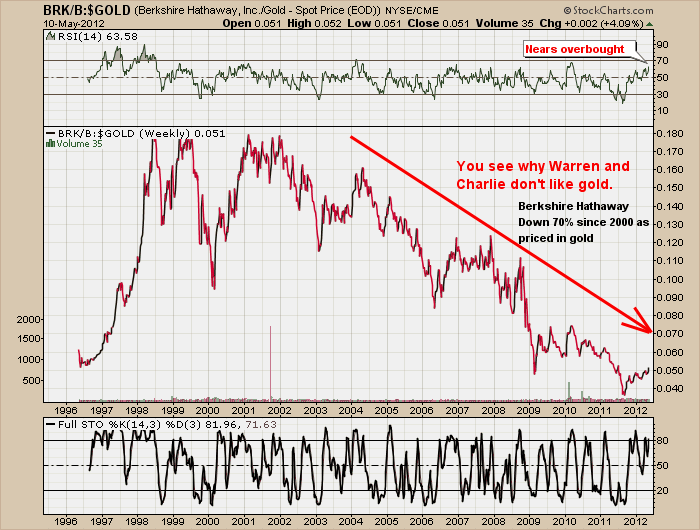
Task: Click 2012 under the price chart
Action: tap(636, 410)
